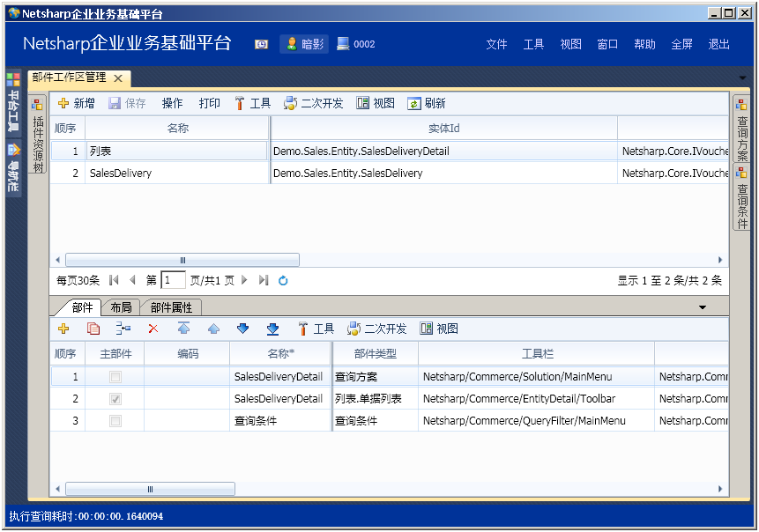Click the 保存 save button
Screen dimensions: 759x532
click(127, 103)
